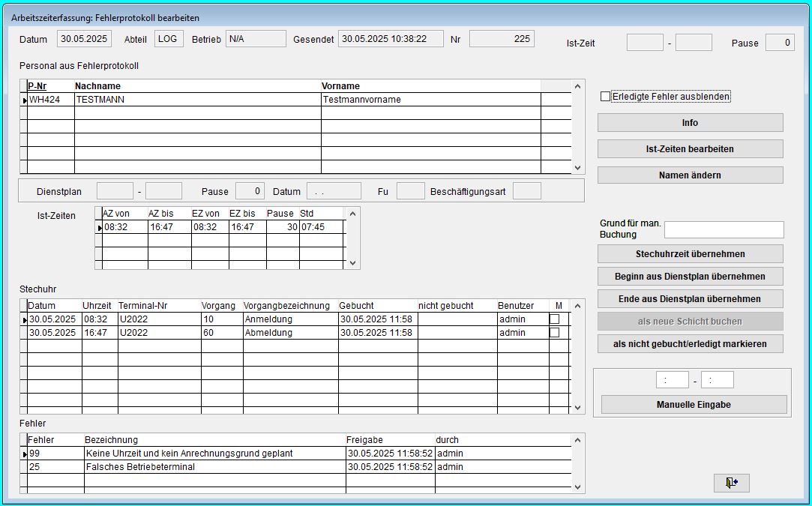Click Ende aus Dienstplan übernehmen

pos(690,299)
